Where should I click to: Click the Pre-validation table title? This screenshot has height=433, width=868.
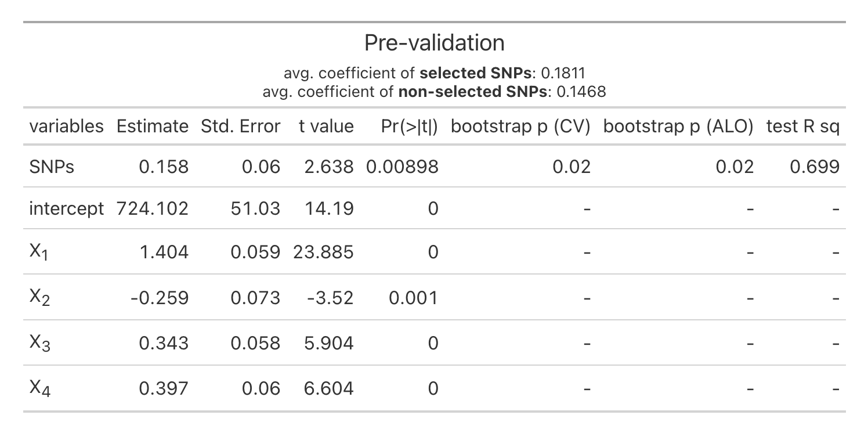pos(434,43)
